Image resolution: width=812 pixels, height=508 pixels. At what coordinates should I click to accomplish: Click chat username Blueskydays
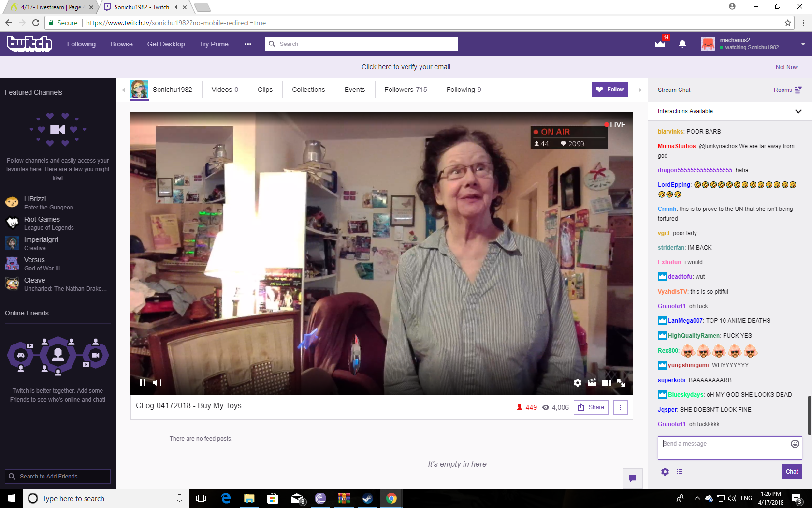coord(686,395)
